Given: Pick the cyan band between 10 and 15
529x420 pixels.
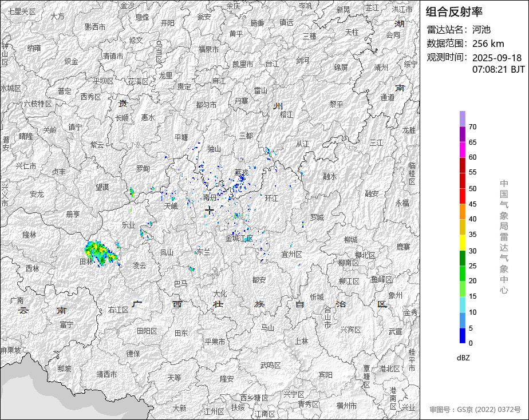Looking at the screenshot, I should point(462,305).
